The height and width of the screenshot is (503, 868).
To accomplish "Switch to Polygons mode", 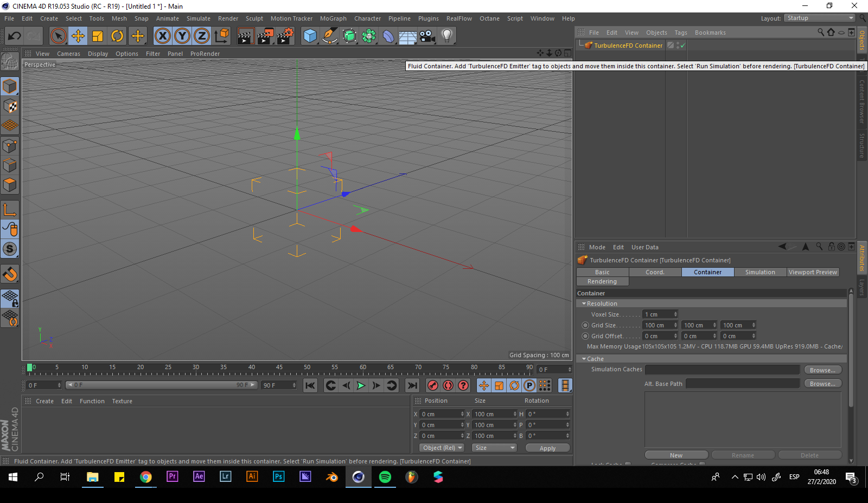I will pyautogui.click(x=10, y=185).
